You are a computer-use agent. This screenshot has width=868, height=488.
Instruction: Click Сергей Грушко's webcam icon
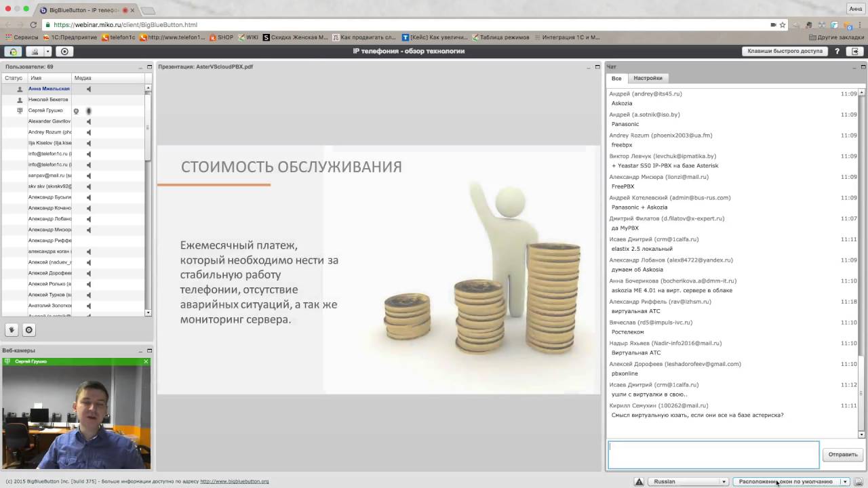click(x=76, y=111)
